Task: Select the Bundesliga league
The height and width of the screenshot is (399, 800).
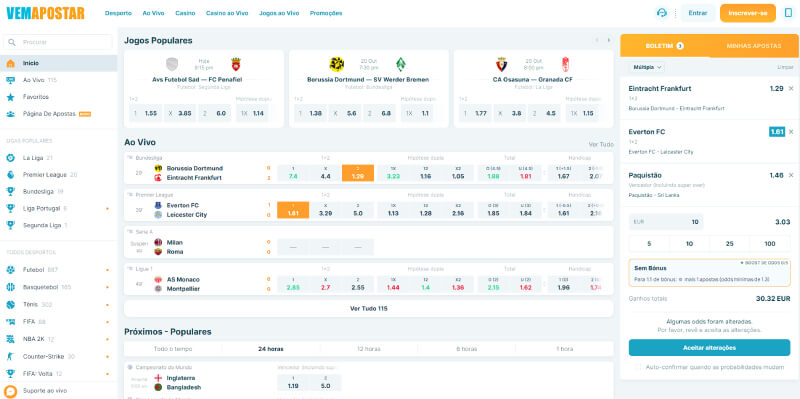Action: [x=59, y=191]
